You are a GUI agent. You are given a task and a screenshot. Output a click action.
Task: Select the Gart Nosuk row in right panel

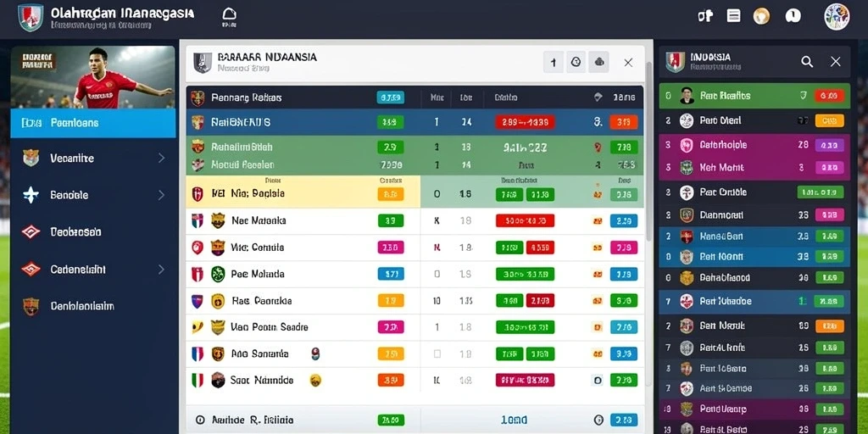754,326
